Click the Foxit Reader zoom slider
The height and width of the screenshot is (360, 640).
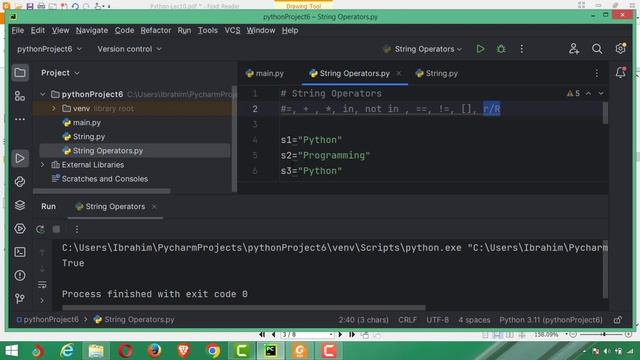pos(603,334)
